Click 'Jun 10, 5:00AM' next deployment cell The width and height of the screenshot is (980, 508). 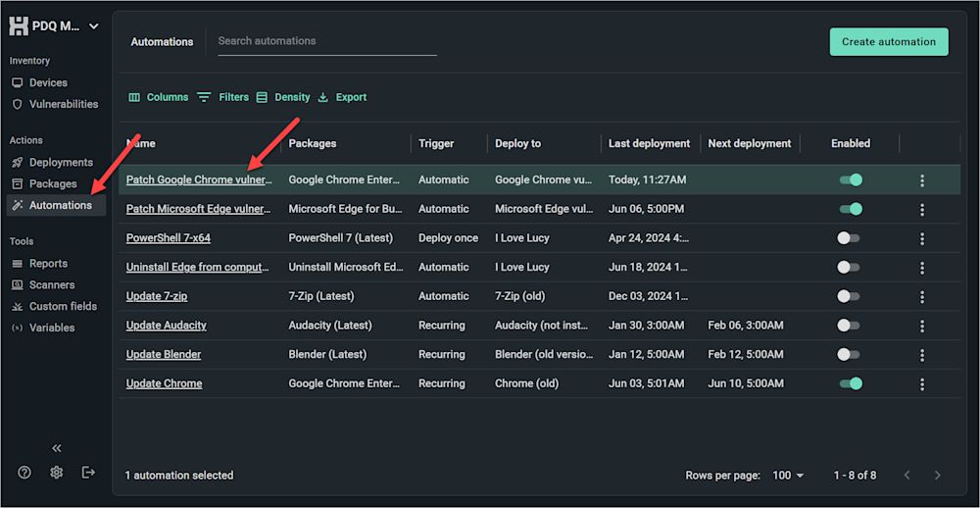(x=746, y=383)
